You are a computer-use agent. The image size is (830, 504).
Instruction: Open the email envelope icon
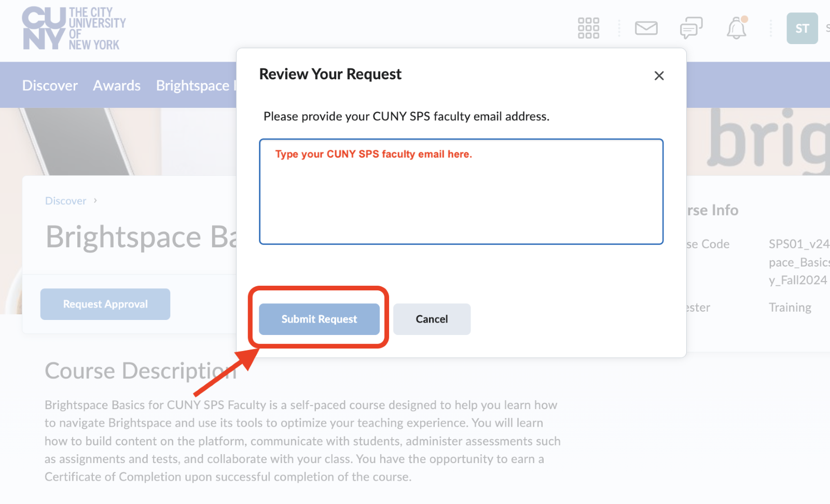pyautogui.click(x=646, y=29)
